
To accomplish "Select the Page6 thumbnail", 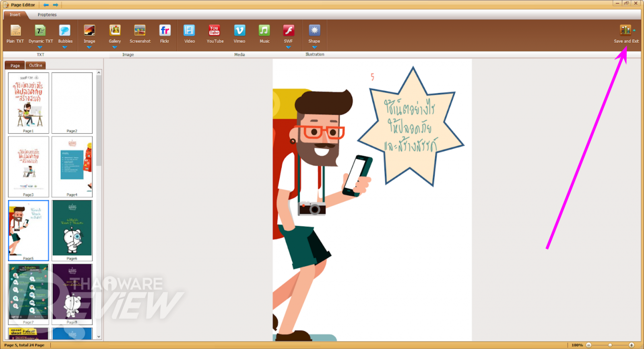I will [x=72, y=231].
